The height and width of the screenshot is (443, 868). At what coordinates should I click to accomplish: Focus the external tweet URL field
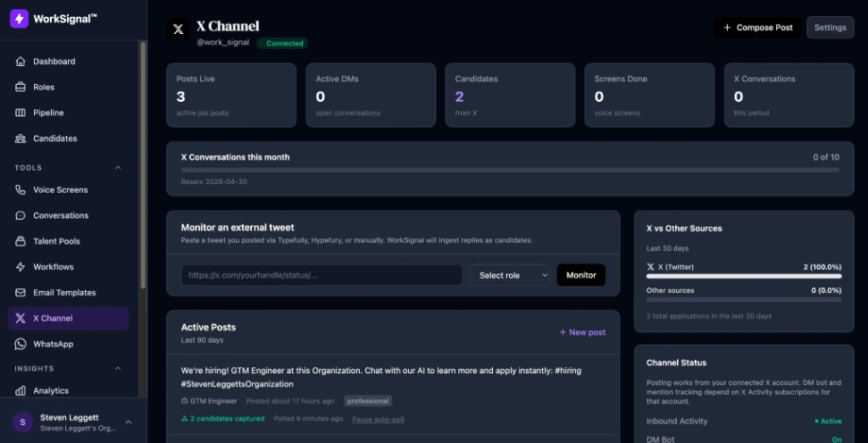pos(321,275)
